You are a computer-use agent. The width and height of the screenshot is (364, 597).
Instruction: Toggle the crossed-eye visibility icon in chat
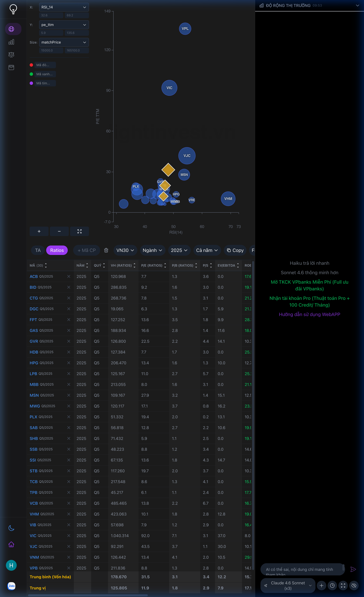coord(354,585)
